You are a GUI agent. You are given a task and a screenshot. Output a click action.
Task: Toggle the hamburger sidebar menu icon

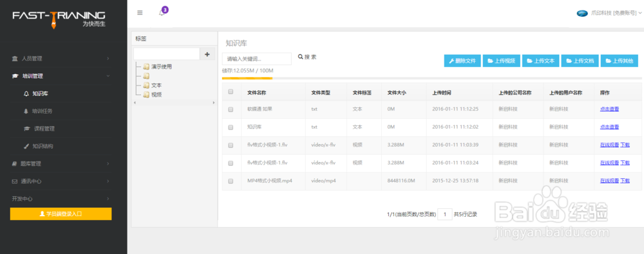[140, 13]
